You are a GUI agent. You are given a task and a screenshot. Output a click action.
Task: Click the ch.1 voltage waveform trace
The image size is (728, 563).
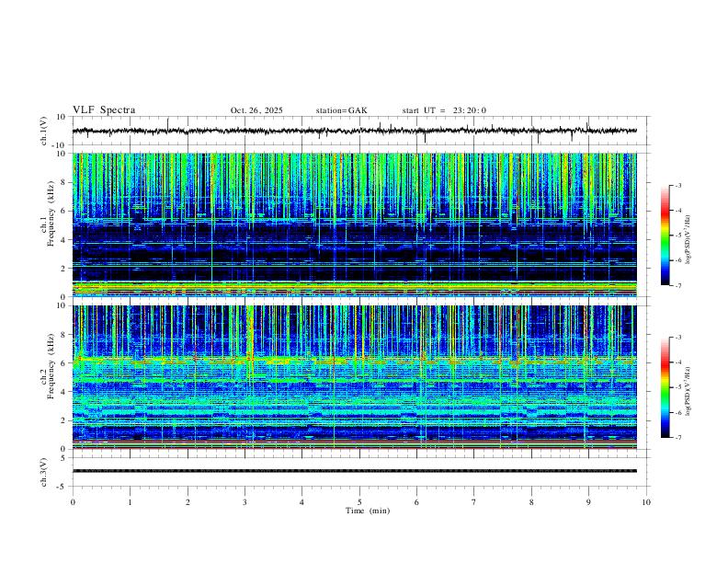(355, 131)
